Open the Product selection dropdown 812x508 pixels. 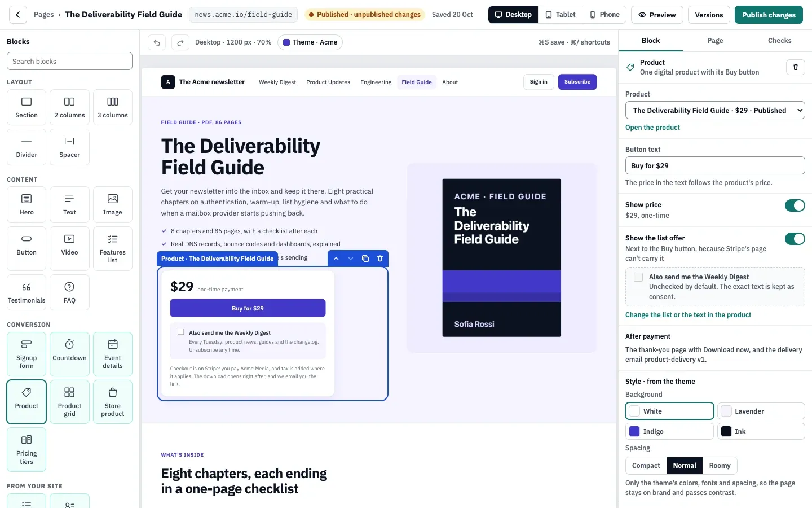(x=715, y=111)
